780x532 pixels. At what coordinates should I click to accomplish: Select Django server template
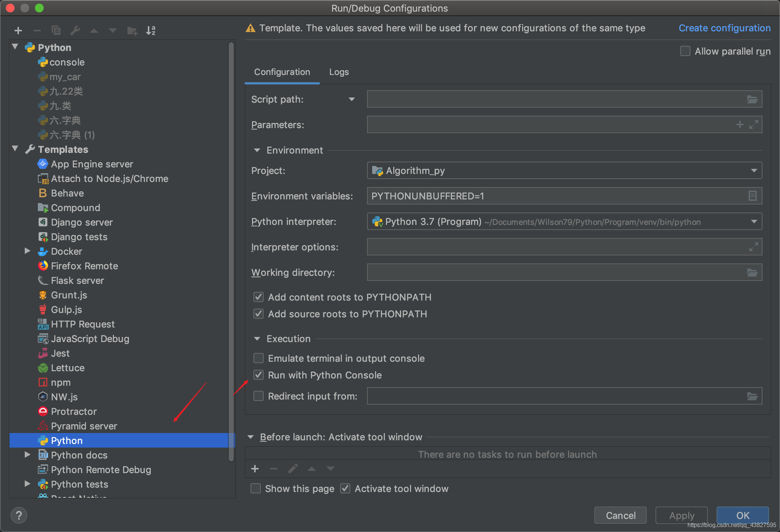(x=82, y=222)
